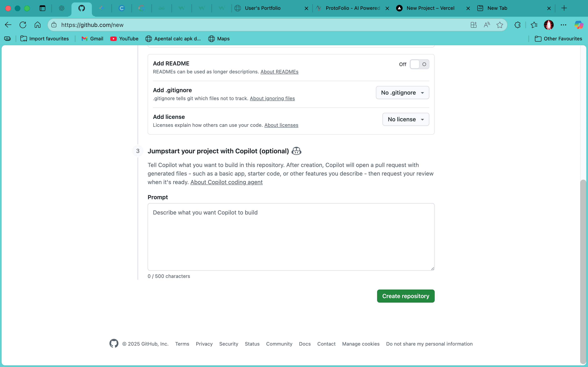Screen dimensions: 588x367
Task: Click the GitHub logo in the footer
Action: (114, 344)
